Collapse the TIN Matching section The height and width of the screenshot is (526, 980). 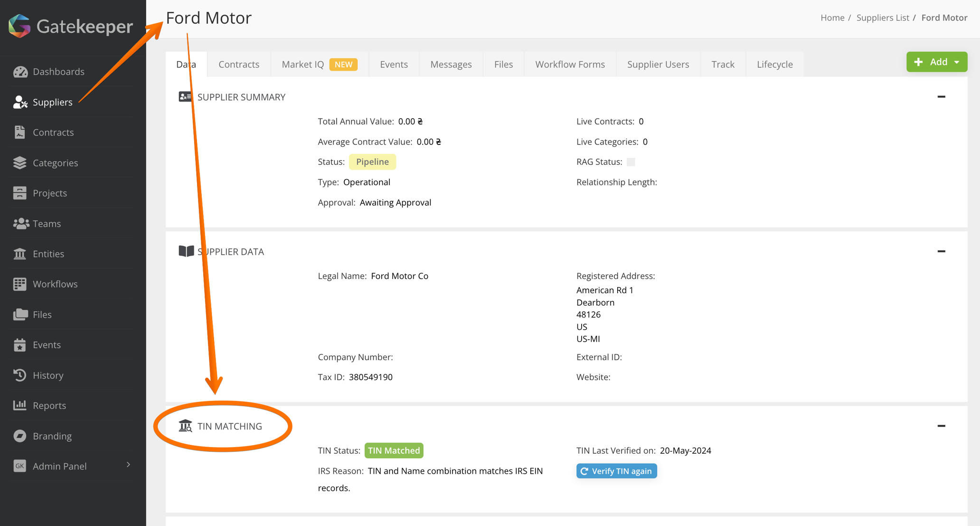coord(941,426)
